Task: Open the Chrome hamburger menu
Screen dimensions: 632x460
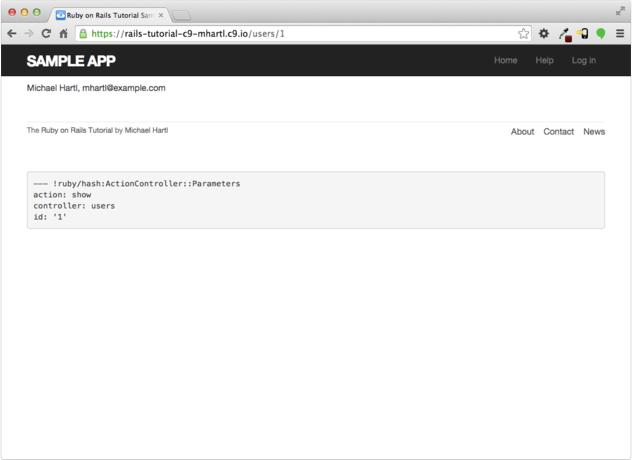Action: click(620, 33)
